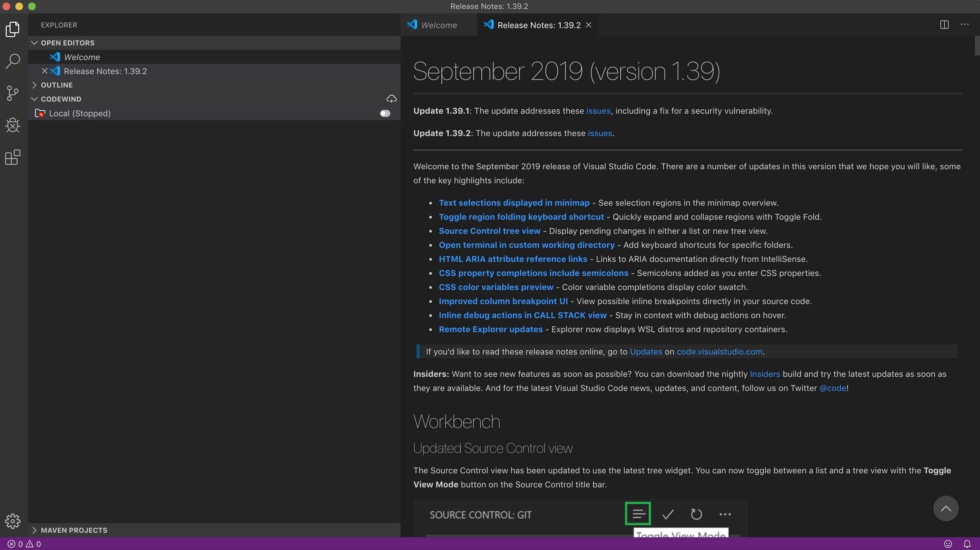Close the Release Notes editor from Open Editors
This screenshot has height=550, width=980.
point(44,71)
